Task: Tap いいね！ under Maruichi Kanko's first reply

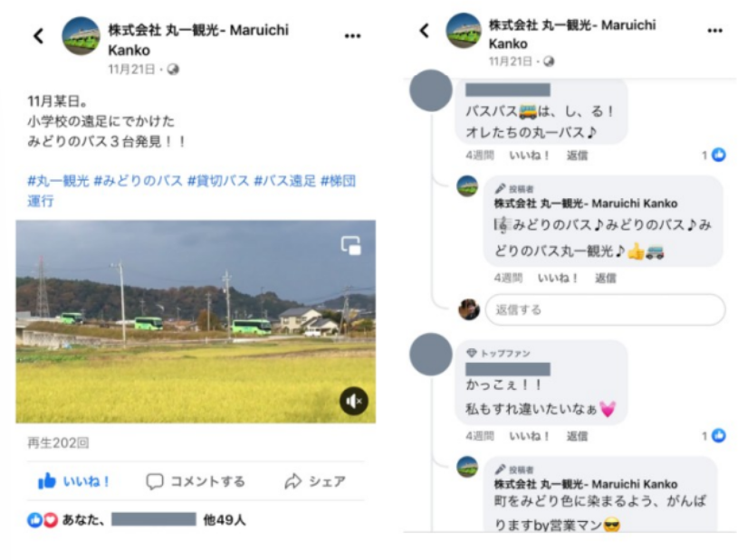Action: 558,278
